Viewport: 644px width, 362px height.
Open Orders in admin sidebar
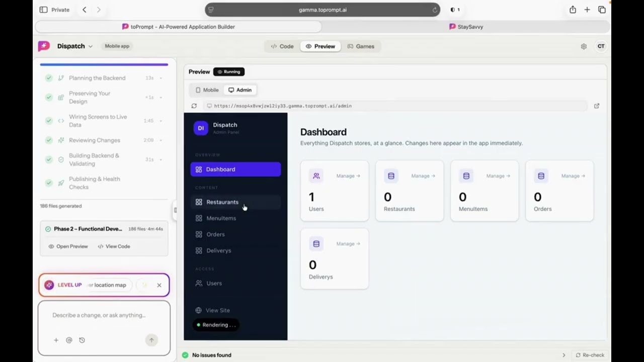[235, 234]
